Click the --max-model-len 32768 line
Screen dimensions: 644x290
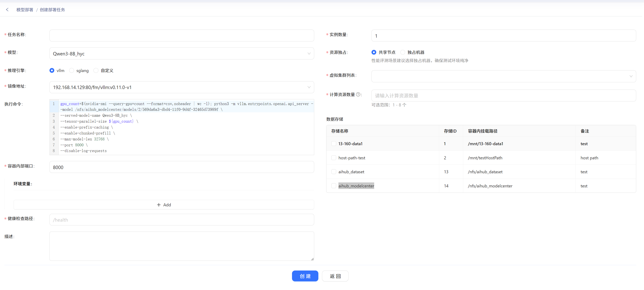(x=84, y=139)
